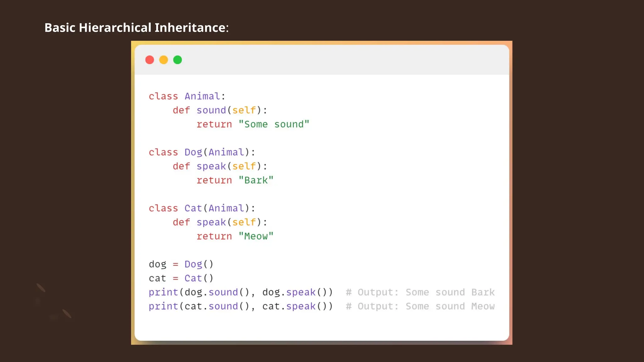Click the string "Some sound" in return statement
Image resolution: width=644 pixels, height=362 pixels.
point(274,124)
